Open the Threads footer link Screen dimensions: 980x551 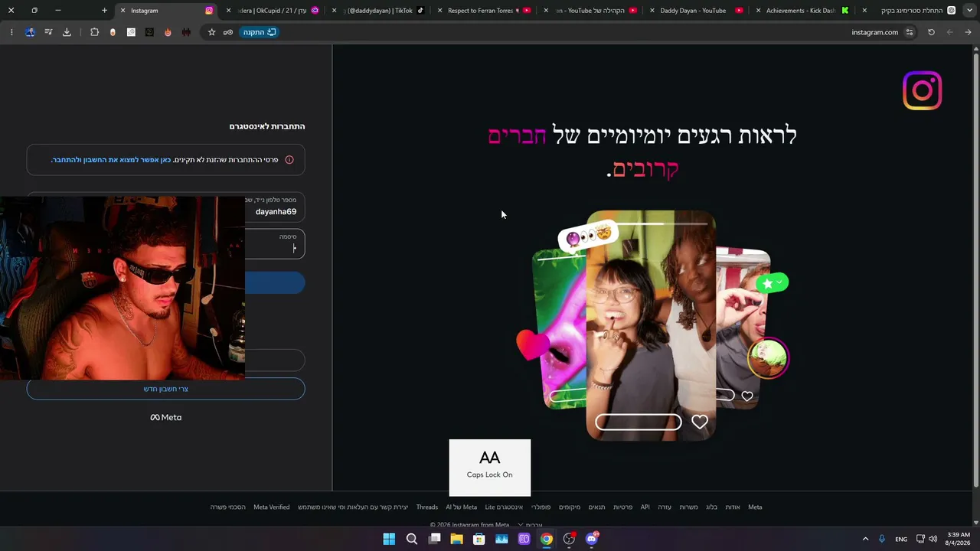pyautogui.click(x=427, y=507)
